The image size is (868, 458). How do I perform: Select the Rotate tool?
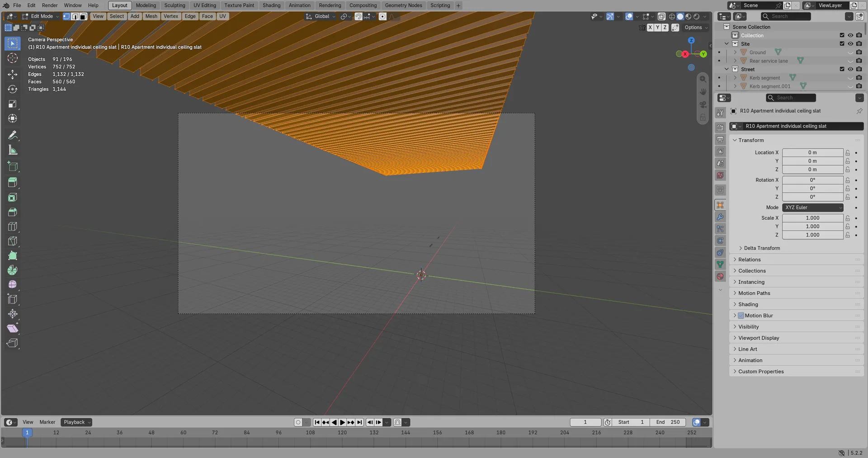[x=13, y=89]
